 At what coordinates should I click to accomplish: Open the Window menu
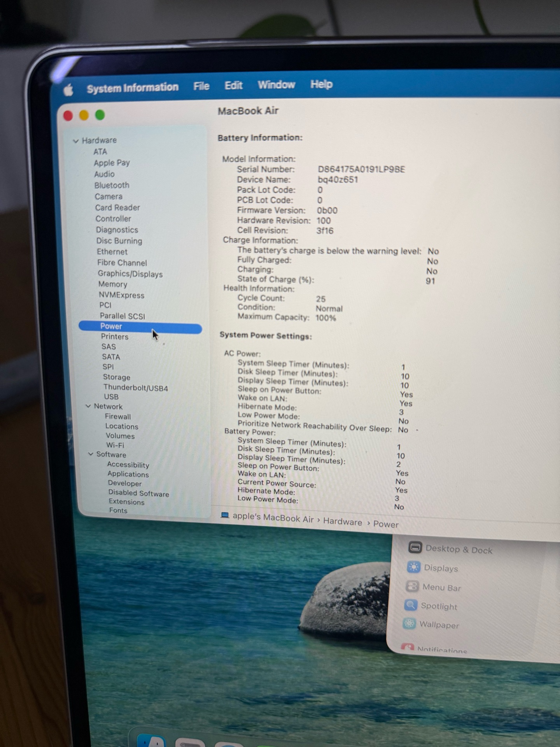[x=276, y=84]
